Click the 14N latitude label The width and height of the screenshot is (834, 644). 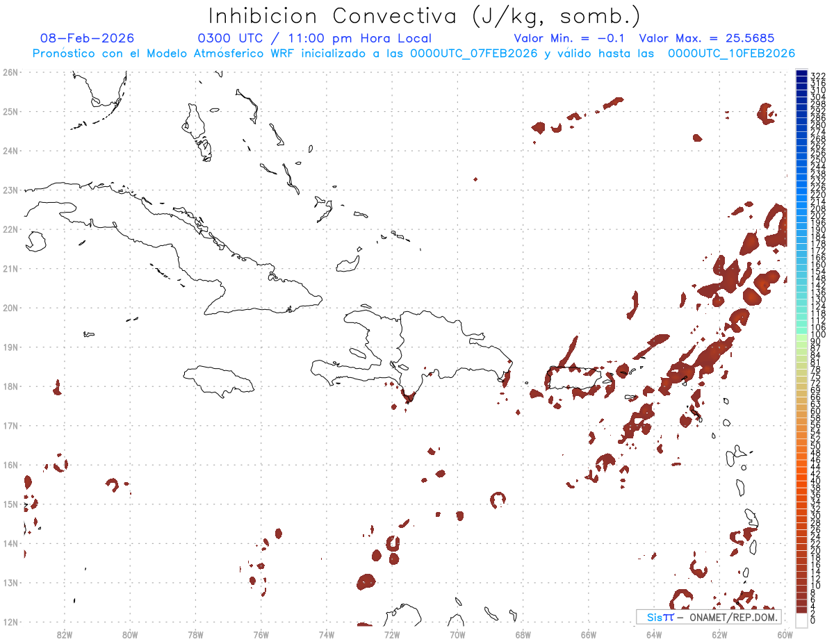click(10, 543)
